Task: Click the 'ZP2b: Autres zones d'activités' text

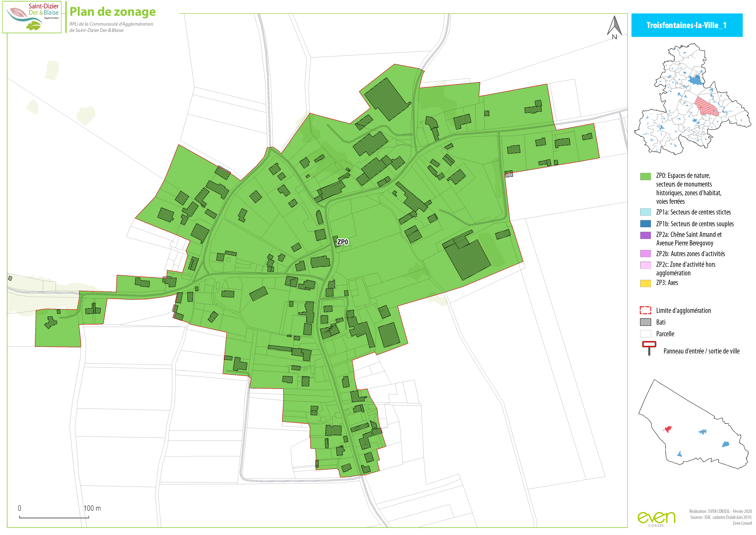Action: click(x=690, y=254)
